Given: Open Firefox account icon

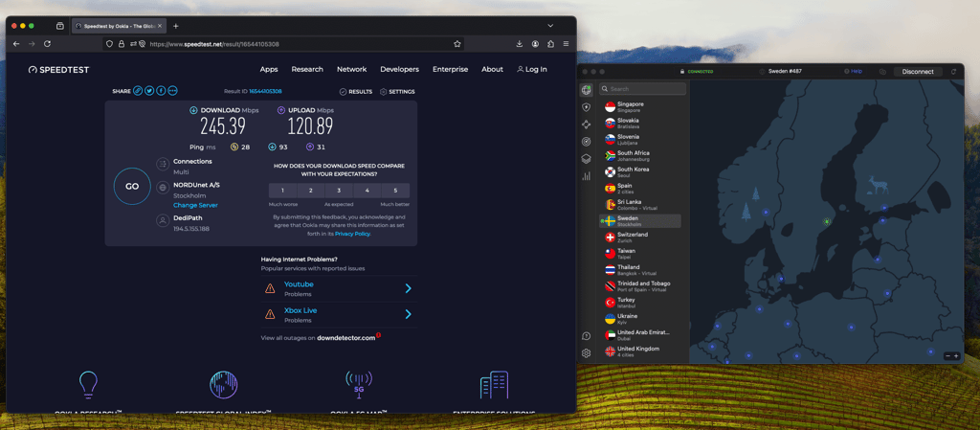Looking at the screenshot, I should (536, 44).
